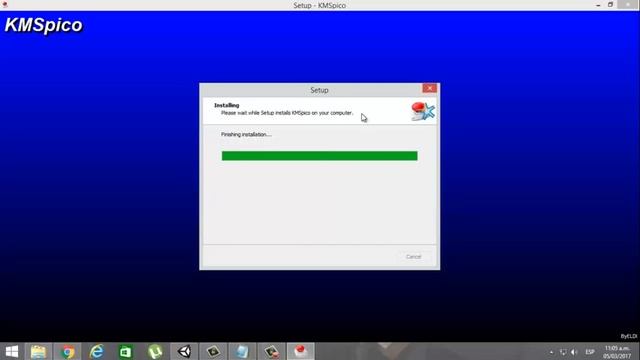
Task: Click the 'Setup - KMSpico' window title
Action: 320,5
